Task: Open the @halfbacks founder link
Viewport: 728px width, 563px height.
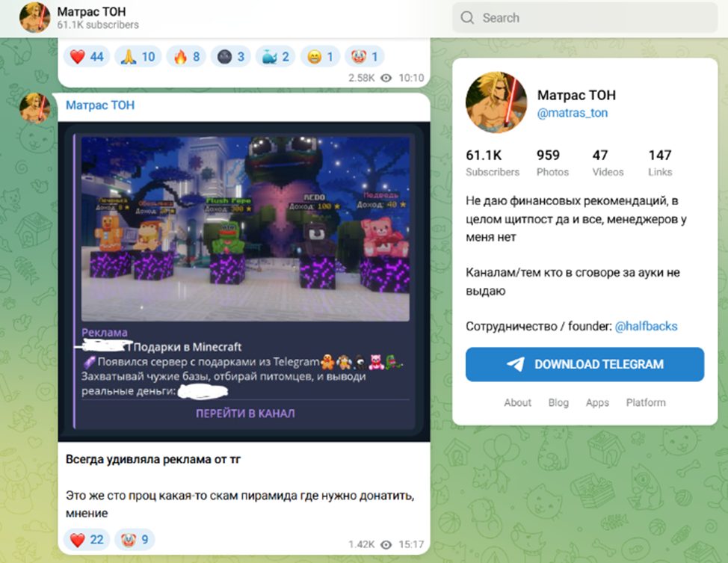Action: pyautogui.click(x=646, y=326)
